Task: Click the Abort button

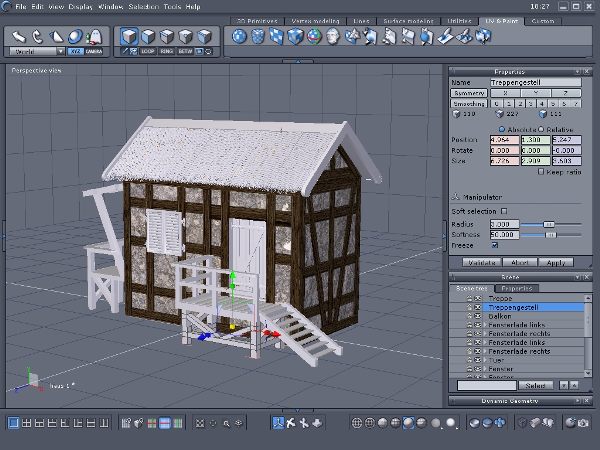Action: click(x=520, y=262)
